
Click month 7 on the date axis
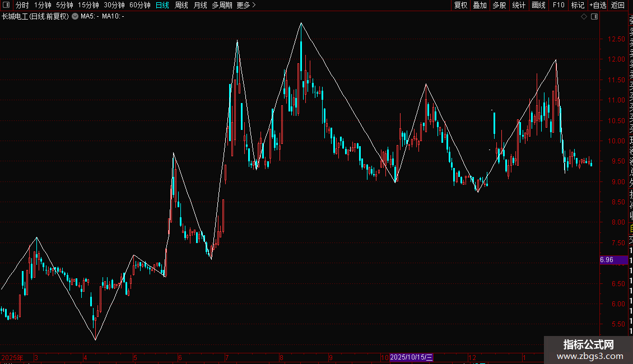click(x=227, y=357)
